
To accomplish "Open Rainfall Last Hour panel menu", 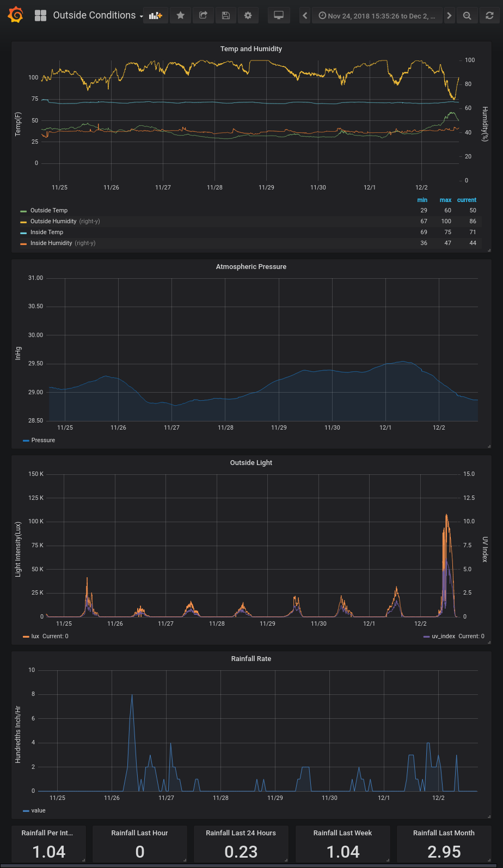I will (x=139, y=833).
